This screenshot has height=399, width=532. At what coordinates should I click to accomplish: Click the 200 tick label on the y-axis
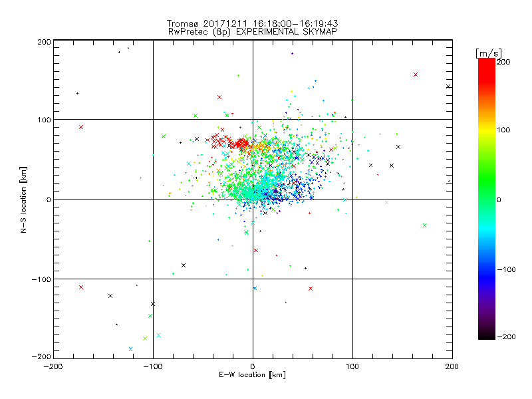point(44,42)
